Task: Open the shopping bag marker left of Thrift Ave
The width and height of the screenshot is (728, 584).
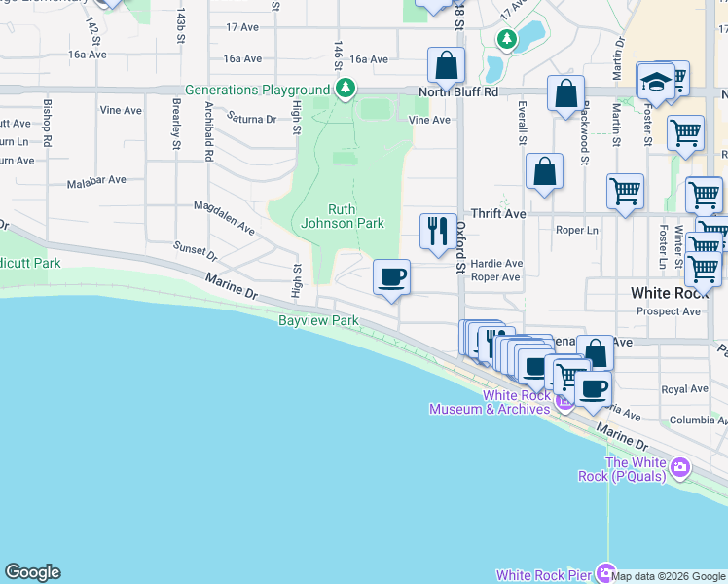Action: coord(544,171)
